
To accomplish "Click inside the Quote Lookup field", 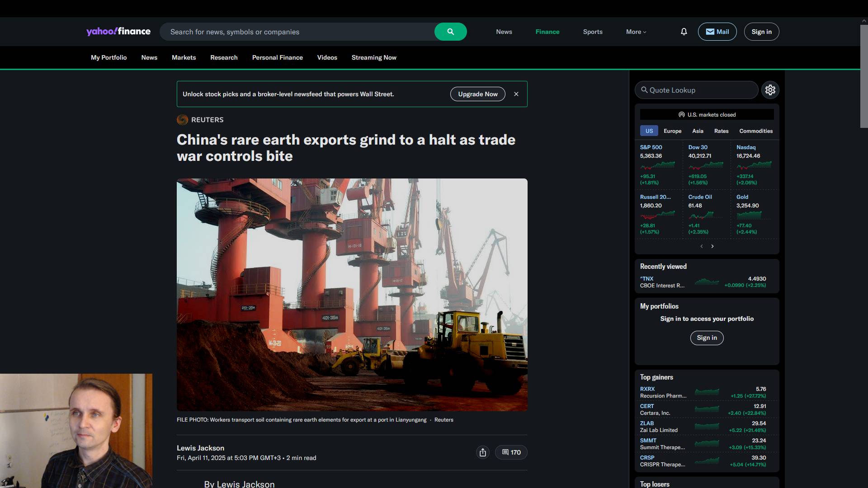I will click(x=696, y=90).
